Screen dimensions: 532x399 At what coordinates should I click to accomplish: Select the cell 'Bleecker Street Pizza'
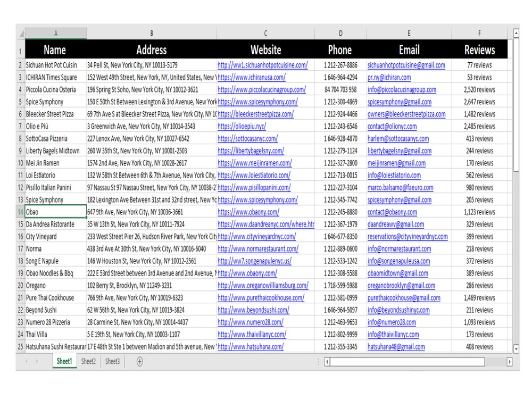[56, 114]
